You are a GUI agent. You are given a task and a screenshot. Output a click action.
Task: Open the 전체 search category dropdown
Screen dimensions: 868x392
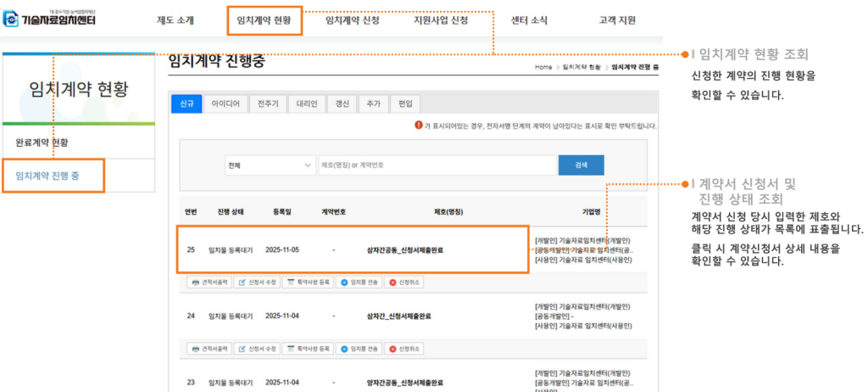click(270, 165)
